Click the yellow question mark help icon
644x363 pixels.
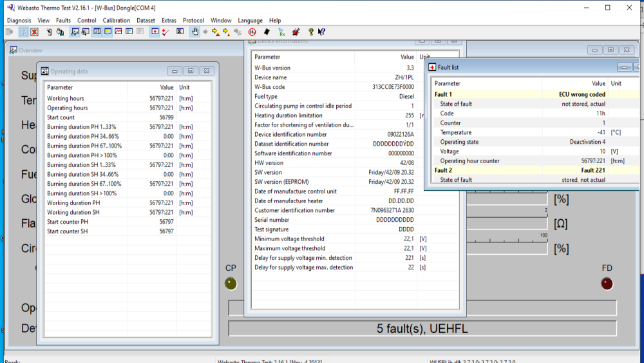[x=310, y=32]
